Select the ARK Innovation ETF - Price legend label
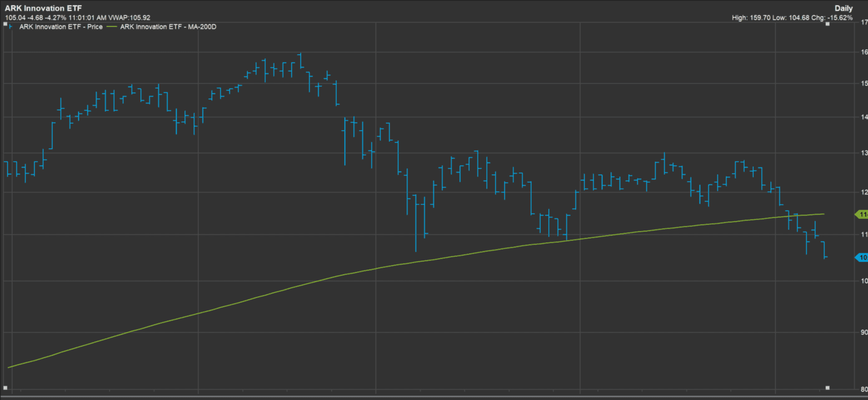This screenshot has height=400, width=868. click(61, 27)
